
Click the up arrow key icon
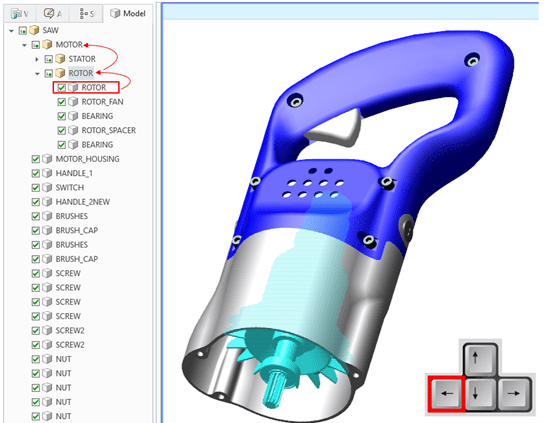[x=480, y=359]
